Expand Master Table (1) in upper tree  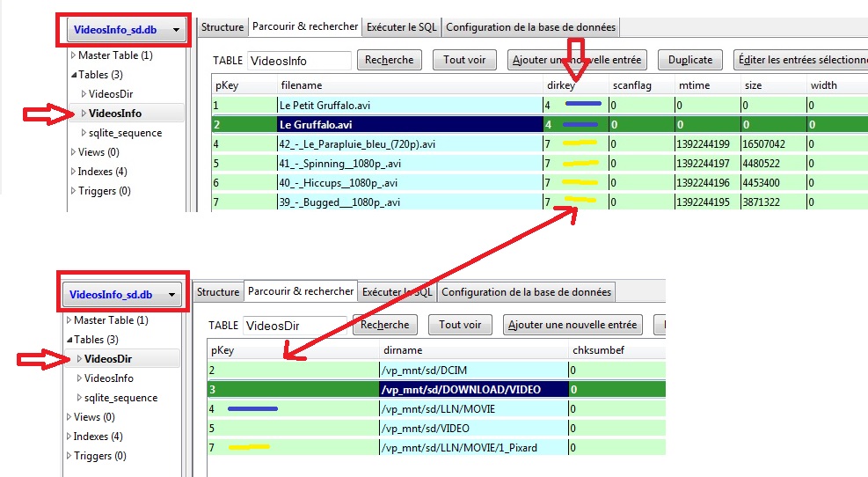[x=73, y=55]
